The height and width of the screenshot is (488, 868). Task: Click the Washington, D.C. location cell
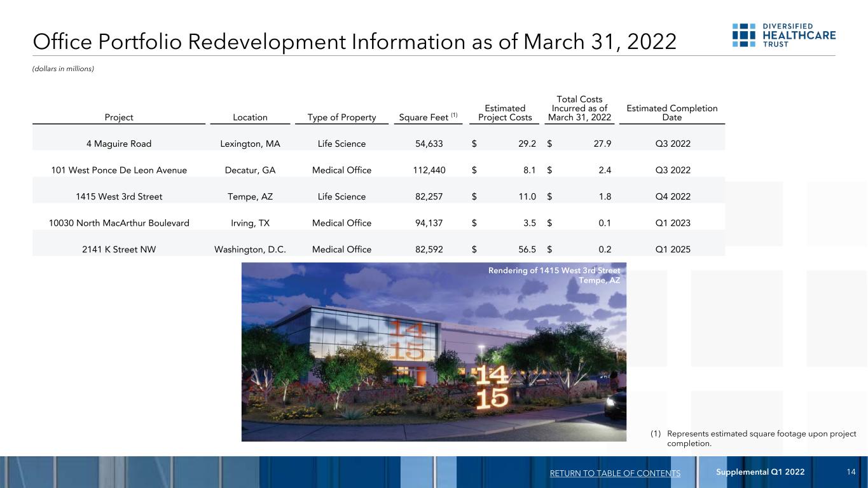(x=250, y=250)
